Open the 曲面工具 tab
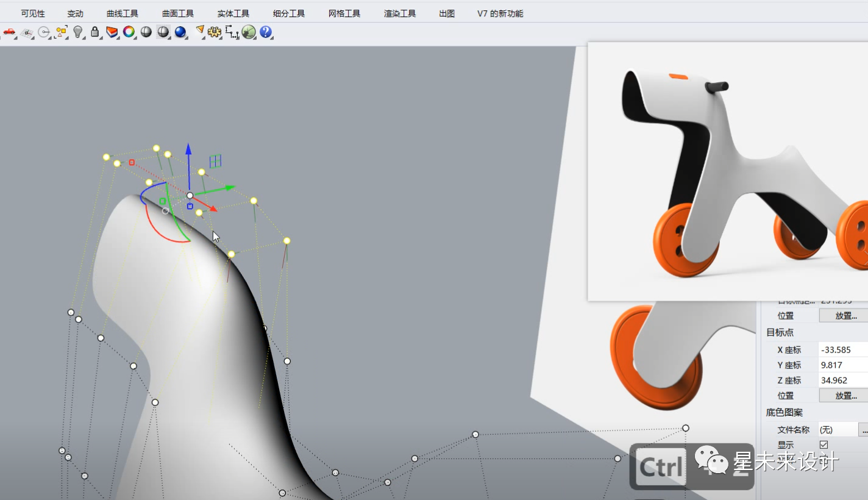This screenshot has width=868, height=500. point(178,13)
